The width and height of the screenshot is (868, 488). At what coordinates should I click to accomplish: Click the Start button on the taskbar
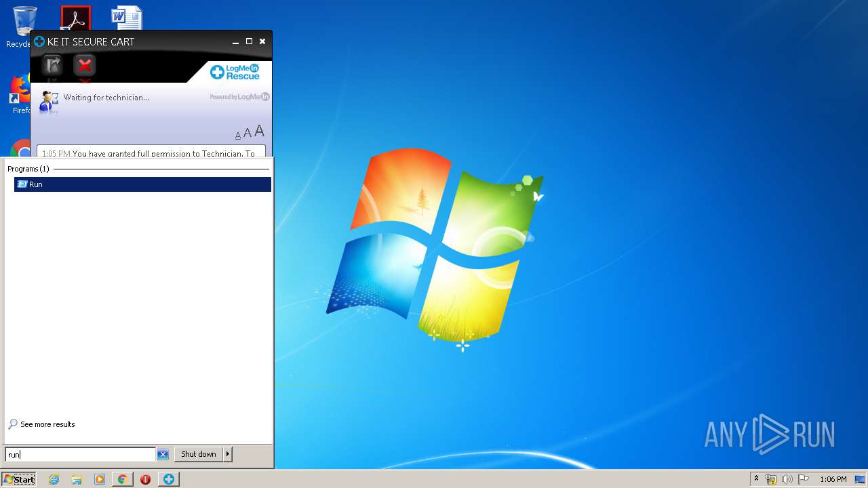tap(18, 479)
